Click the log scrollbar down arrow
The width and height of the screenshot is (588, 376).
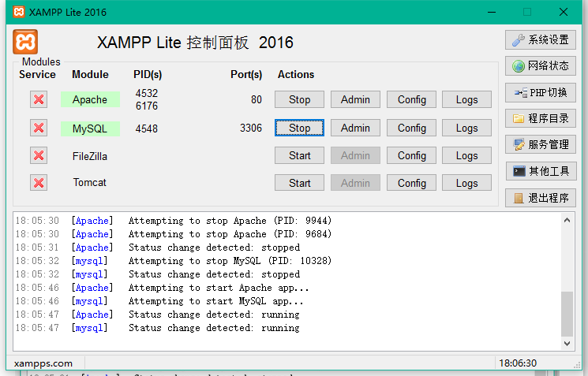567,344
